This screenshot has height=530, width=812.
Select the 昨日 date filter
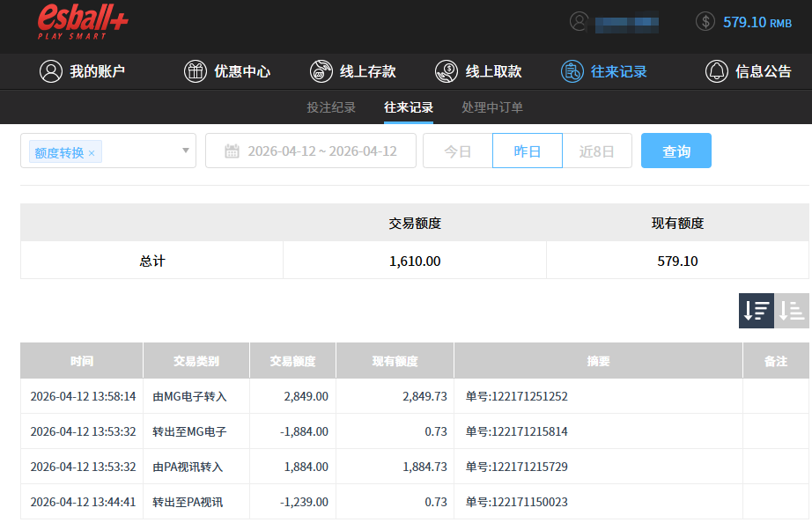(527, 151)
